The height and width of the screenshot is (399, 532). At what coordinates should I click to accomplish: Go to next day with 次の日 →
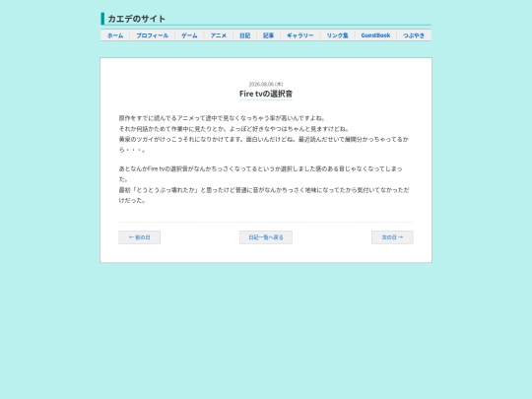392,237
